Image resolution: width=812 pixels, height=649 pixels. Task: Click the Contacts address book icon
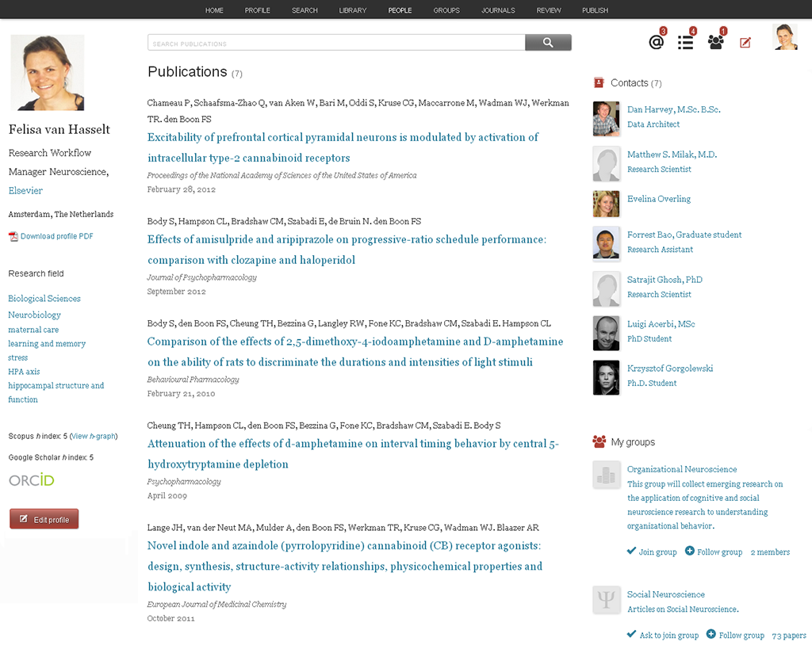(x=599, y=82)
